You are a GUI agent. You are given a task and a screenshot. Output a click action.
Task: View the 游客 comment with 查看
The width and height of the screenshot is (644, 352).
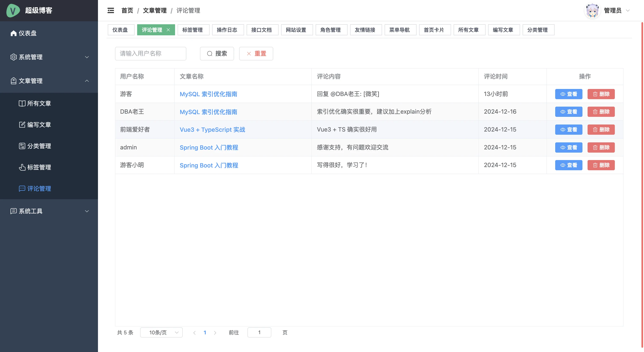(569, 94)
